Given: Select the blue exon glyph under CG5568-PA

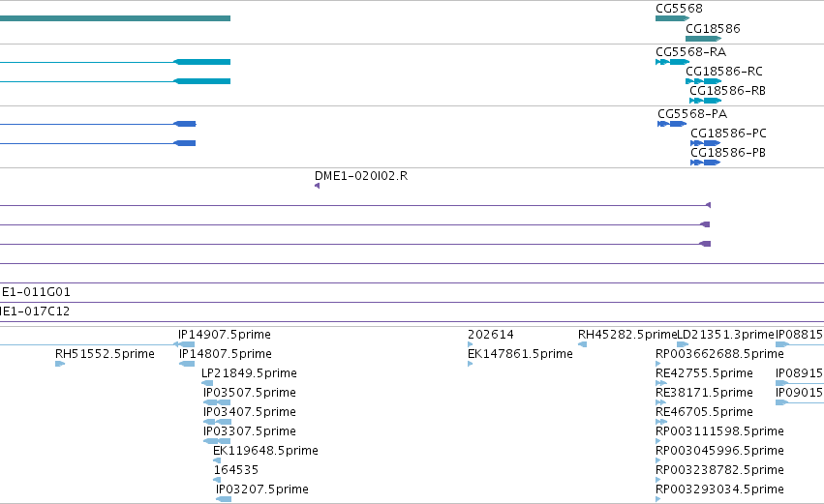Looking at the screenshot, I should (x=672, y=124).
